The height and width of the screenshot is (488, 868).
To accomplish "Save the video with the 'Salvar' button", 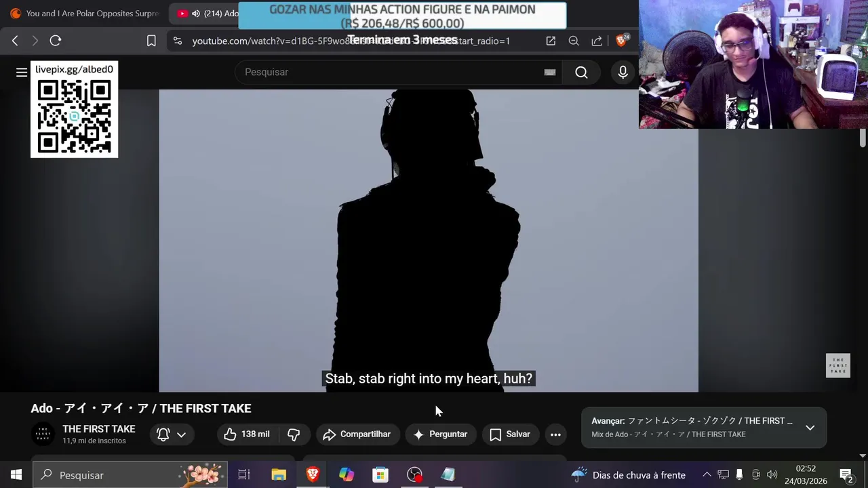I will (510, 434).
